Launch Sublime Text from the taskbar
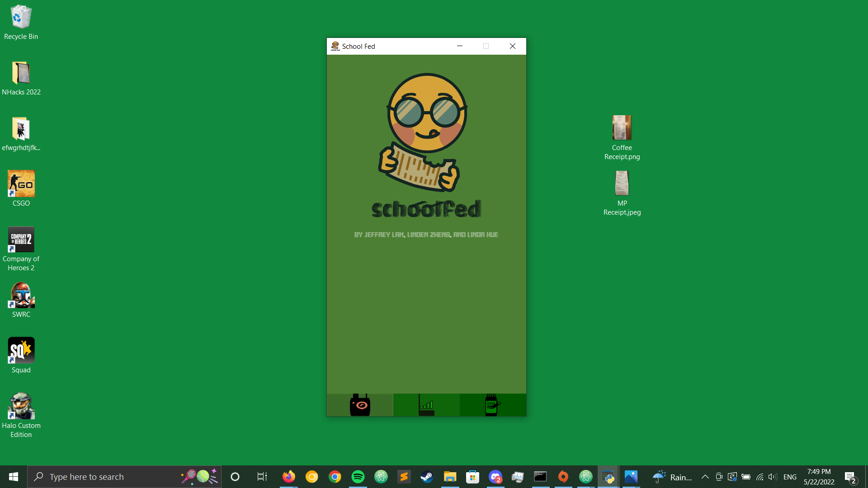 point(404,477)
